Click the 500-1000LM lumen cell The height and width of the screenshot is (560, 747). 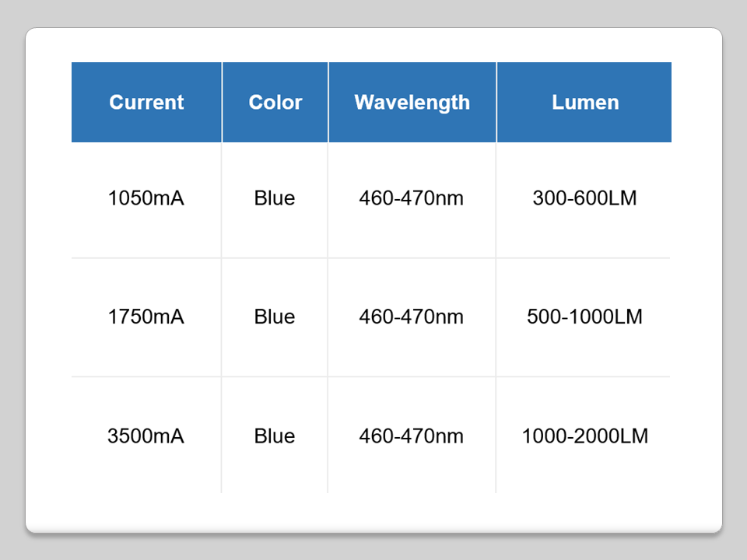pyautogui.click(x=584, y=317)
